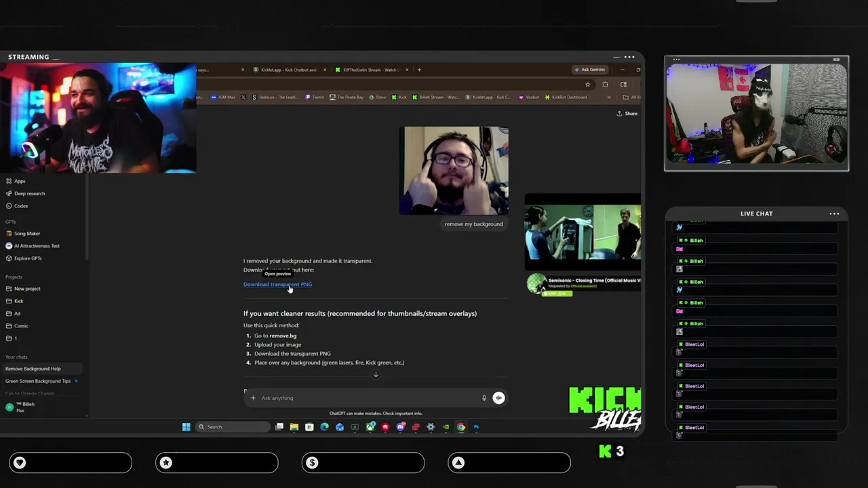Open Discord from the taskbar
The height and width of the screenshot is (488, 868).
[x=400, y=427]
